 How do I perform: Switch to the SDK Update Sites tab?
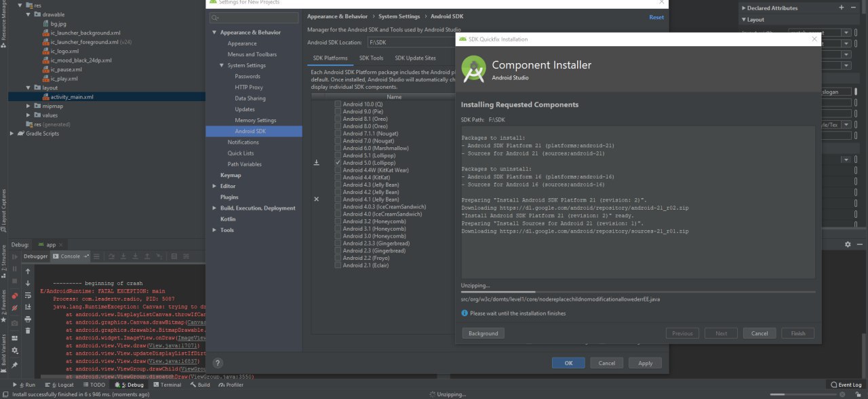tap(415, 58)
